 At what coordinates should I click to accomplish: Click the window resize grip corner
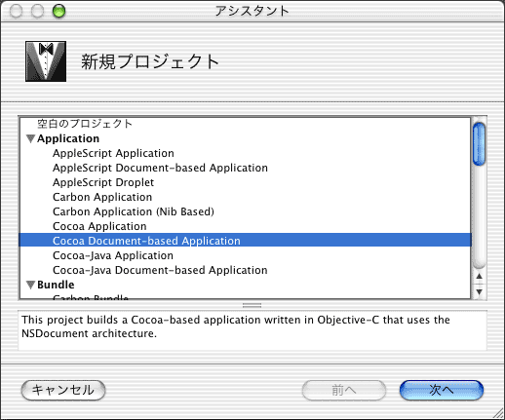497,413
